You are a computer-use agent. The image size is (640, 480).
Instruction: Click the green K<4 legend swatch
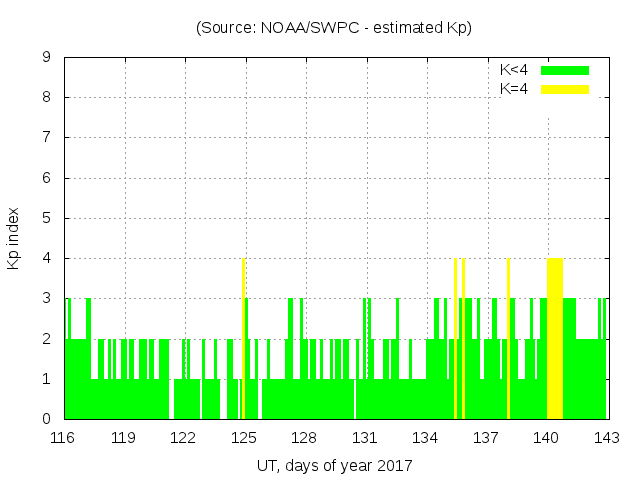tap(565, 70)
